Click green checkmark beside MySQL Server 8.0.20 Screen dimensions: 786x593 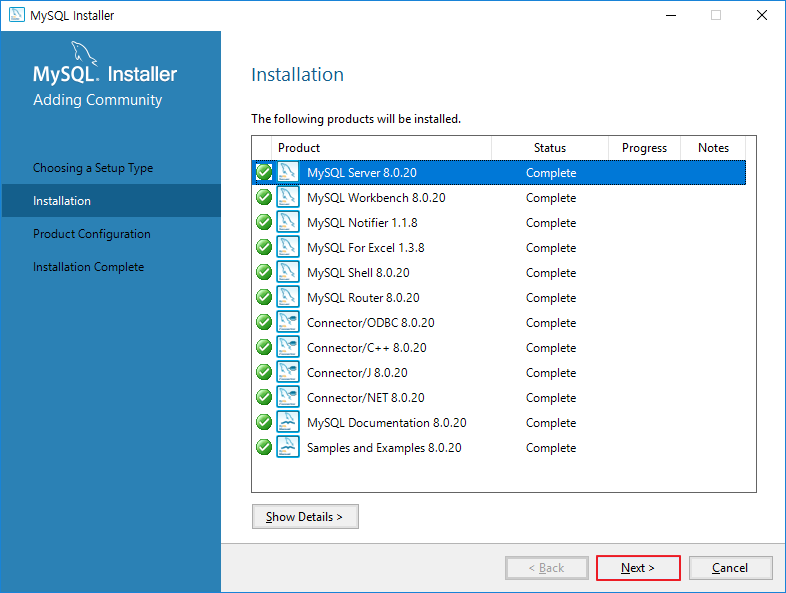[264, 172]
